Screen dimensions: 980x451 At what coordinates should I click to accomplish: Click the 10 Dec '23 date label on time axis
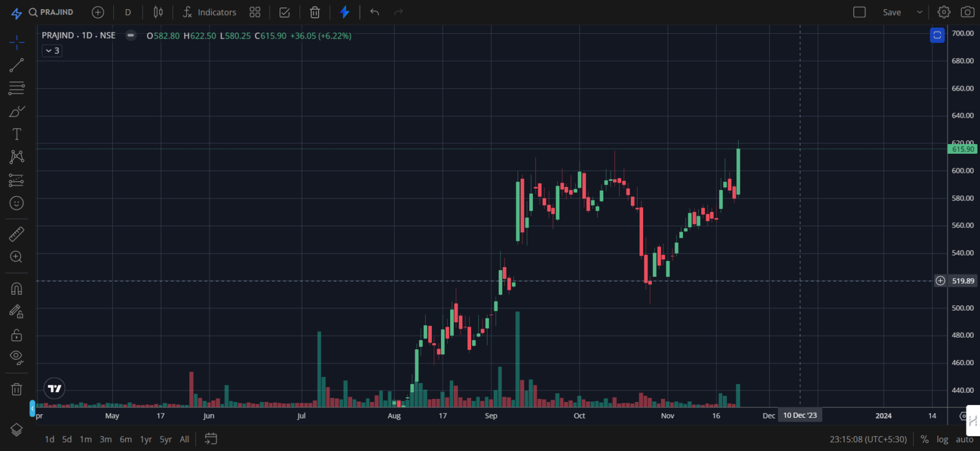[x=800, y=415]
